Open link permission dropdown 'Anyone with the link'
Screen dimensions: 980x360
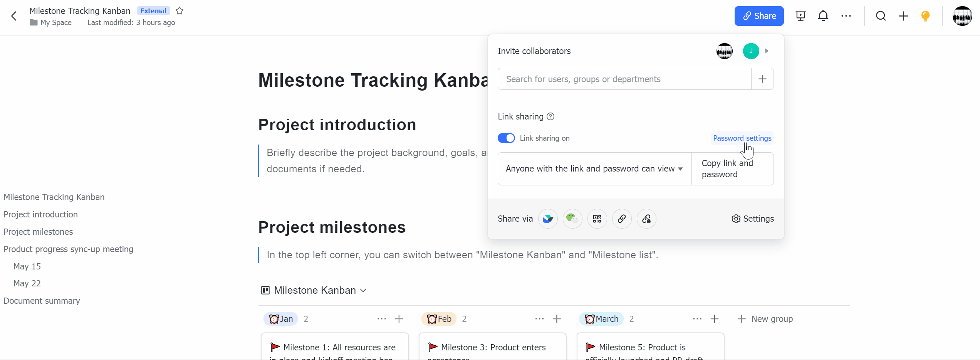tap(594, 169)
